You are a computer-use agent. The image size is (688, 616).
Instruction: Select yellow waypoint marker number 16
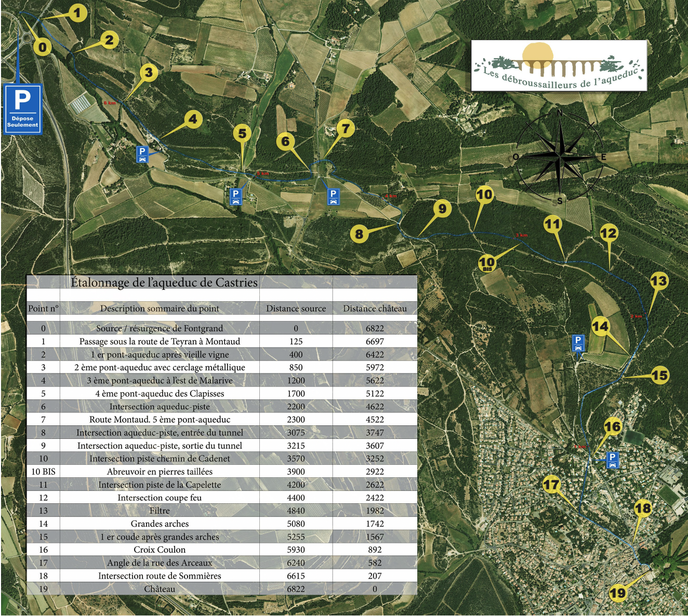[x=613, y=427]
